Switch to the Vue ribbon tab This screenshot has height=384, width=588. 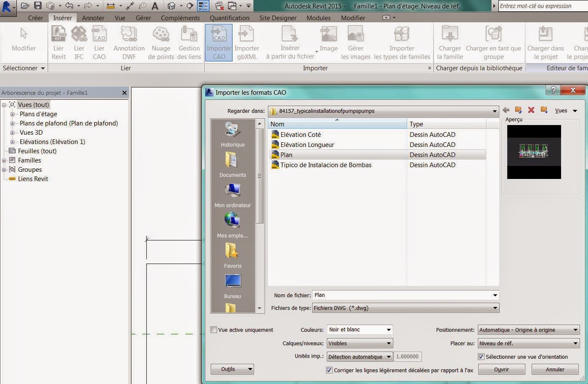click(120, 18)
